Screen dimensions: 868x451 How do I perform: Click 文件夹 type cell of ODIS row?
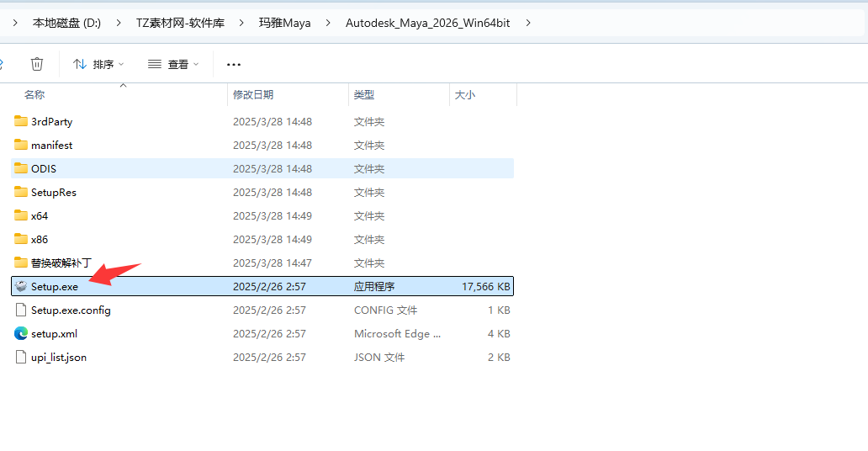(x=369, y=168)
